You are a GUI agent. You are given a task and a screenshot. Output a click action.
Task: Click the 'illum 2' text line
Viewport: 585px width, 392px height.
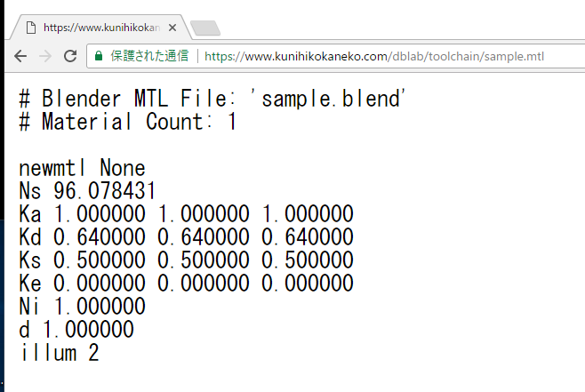coord(59,353)
